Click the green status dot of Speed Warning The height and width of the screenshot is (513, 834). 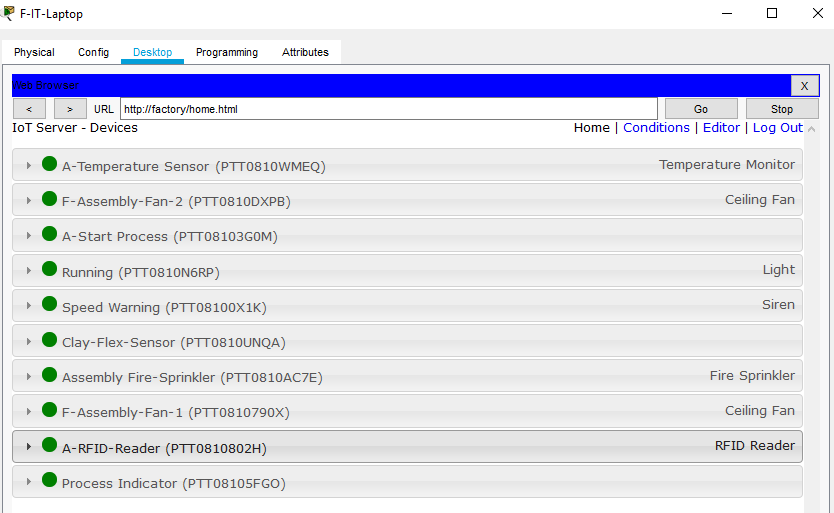49,304
